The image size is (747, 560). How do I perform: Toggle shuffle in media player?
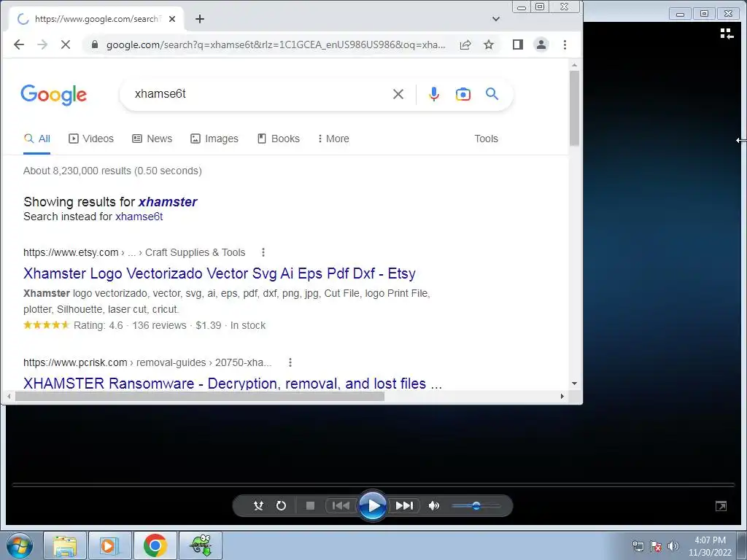(x=258, y=506)
